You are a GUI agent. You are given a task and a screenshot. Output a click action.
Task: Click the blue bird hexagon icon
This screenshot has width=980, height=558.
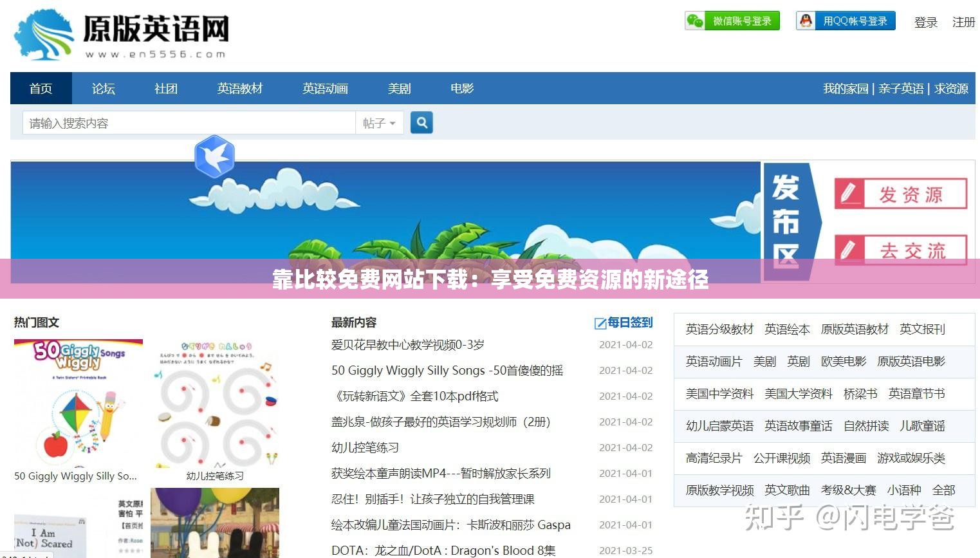214,156
